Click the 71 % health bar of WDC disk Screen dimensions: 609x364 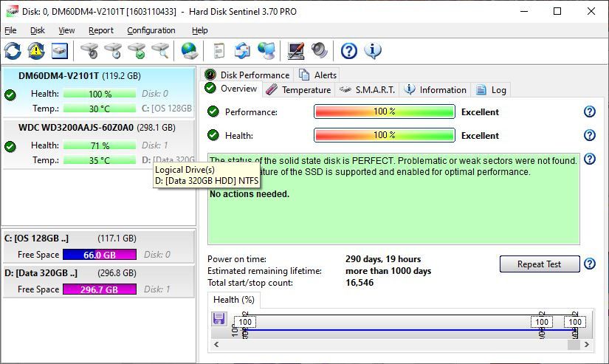[100, 145]
